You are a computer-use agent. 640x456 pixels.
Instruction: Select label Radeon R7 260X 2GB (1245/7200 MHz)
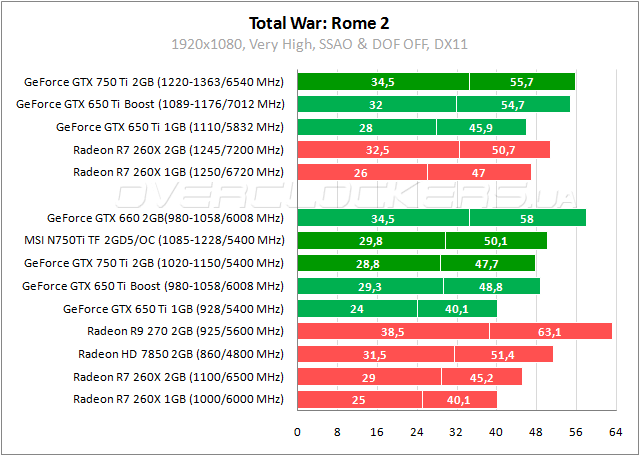178,150
